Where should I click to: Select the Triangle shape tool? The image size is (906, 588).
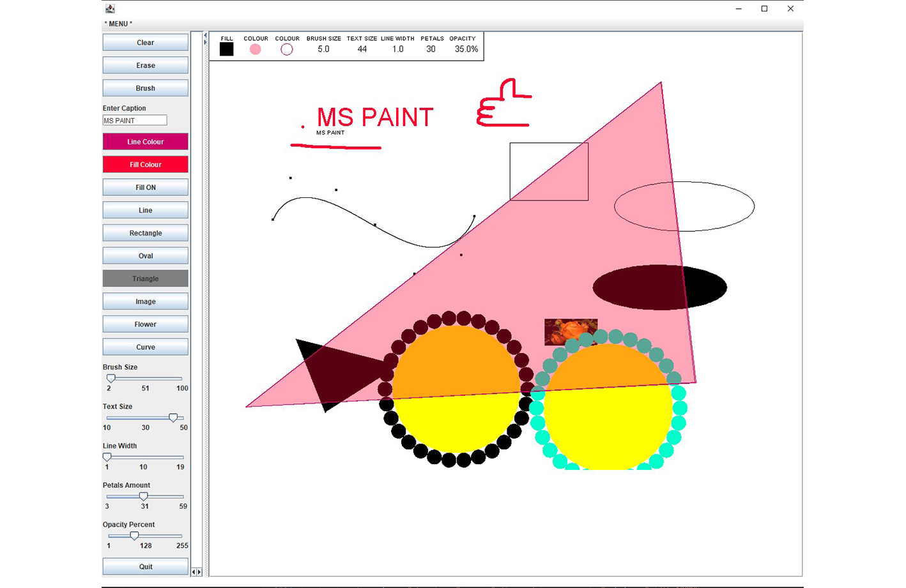145,278
